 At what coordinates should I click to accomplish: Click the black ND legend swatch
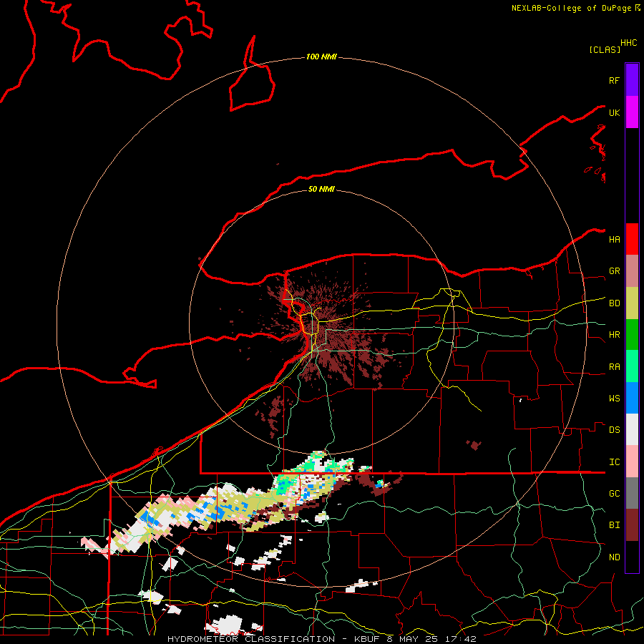[x=632, y=557]
